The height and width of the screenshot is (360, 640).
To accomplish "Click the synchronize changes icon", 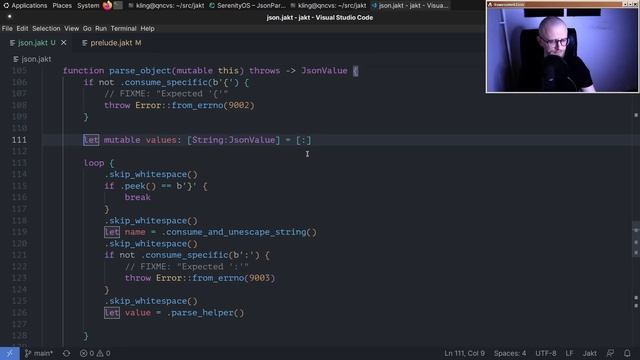I will coord(67,353).
